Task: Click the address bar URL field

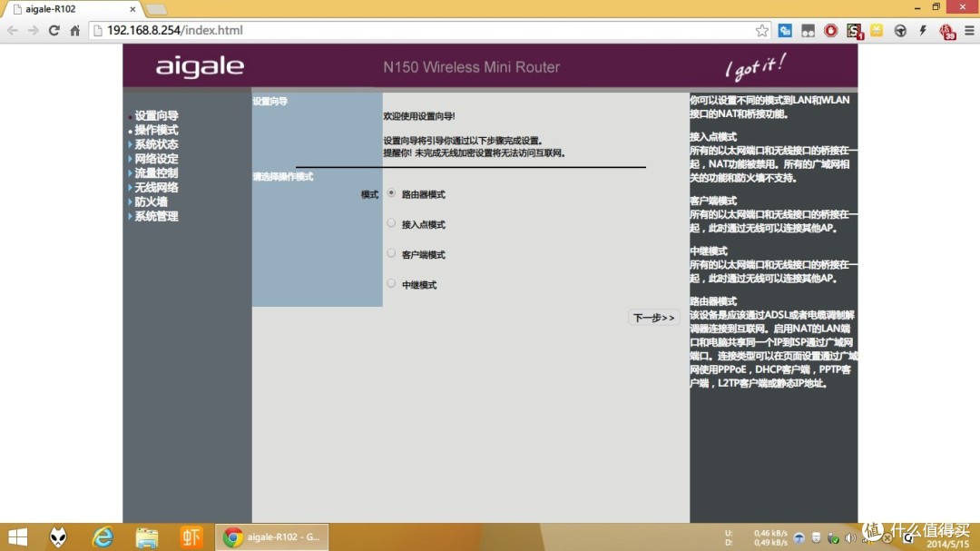Action: tap(431, 30)
